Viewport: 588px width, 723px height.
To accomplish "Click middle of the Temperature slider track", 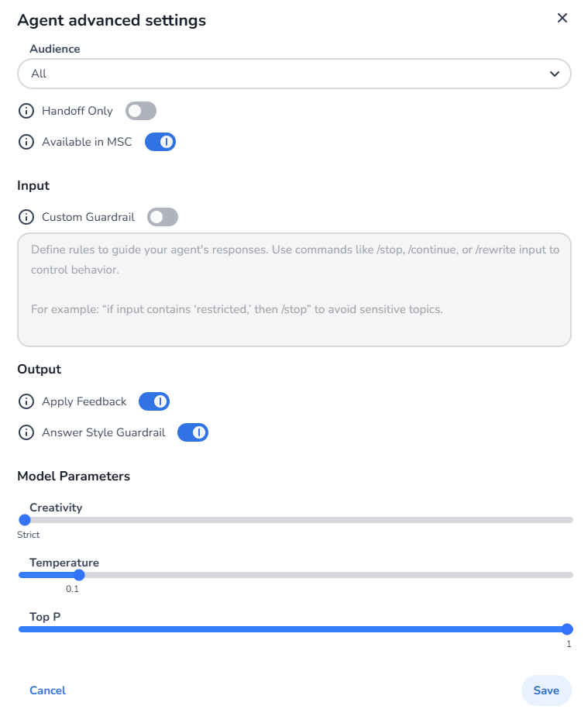I will tap(296, 575).
